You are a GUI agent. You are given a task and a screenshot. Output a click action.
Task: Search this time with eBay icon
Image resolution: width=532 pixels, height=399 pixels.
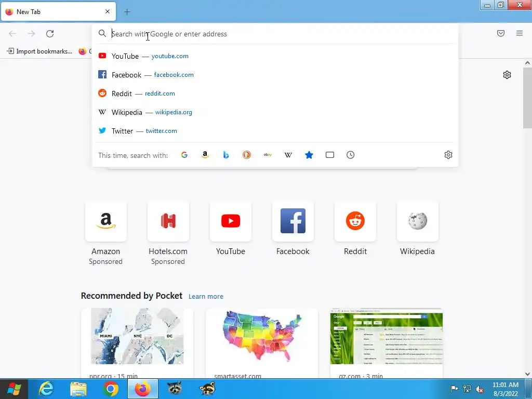[268, 155]
